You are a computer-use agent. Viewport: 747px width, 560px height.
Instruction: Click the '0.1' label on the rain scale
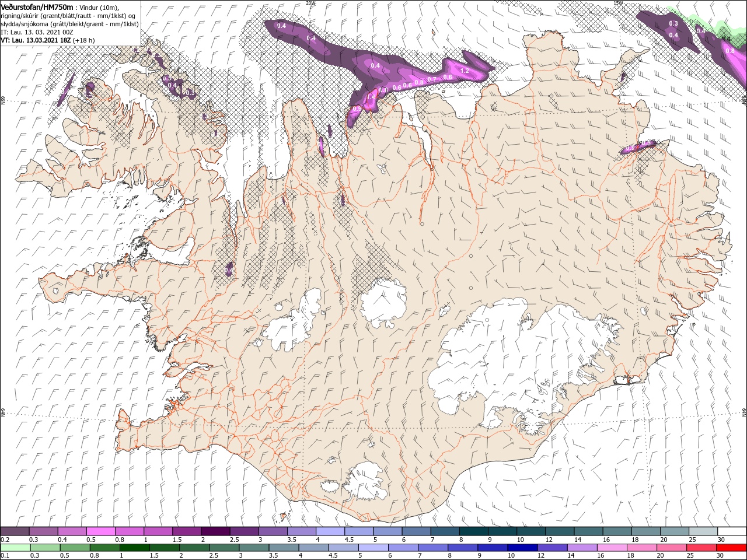point(4,556)
